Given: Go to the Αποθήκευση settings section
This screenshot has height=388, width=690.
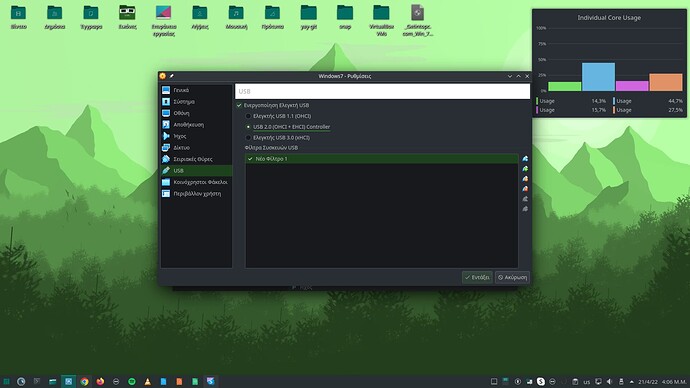Looking at the screenshot, I should (196, 124).
